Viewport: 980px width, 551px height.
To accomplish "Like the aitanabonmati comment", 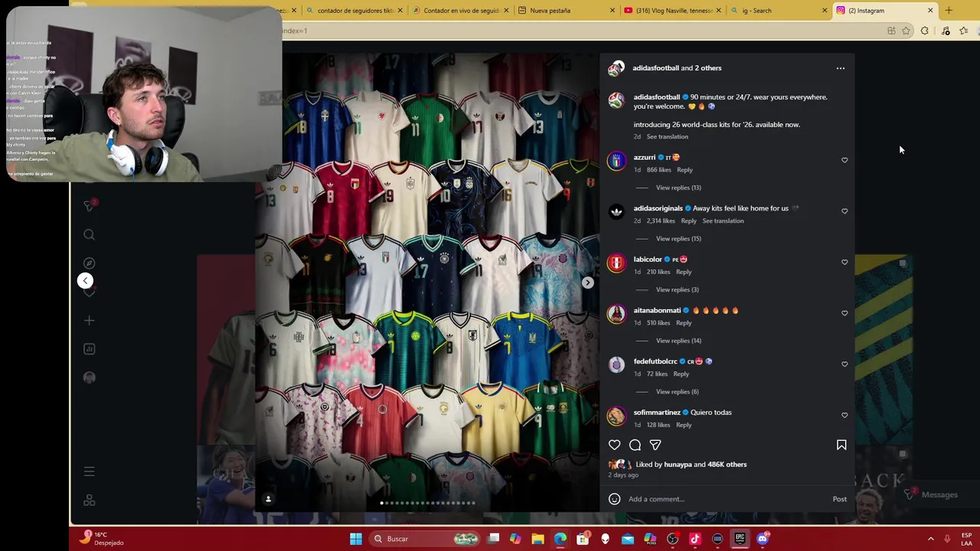I will pos(844,313).
